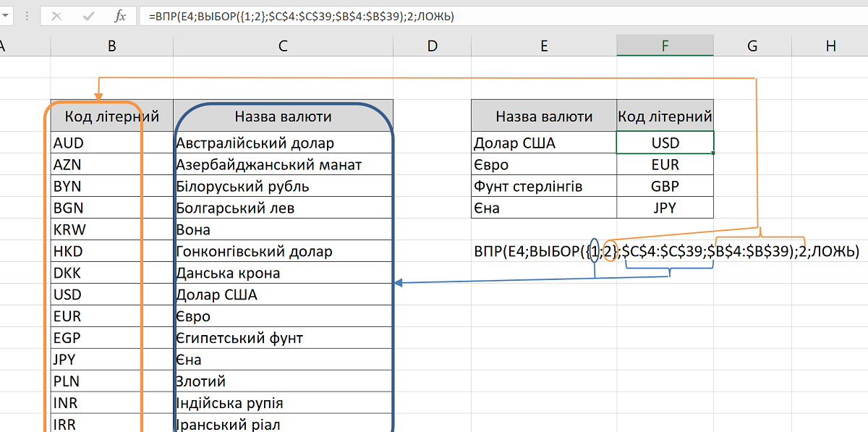Select cell 'Євро' in column C
The width and height of the screenshot is (868, 432).
click(283, 316)
